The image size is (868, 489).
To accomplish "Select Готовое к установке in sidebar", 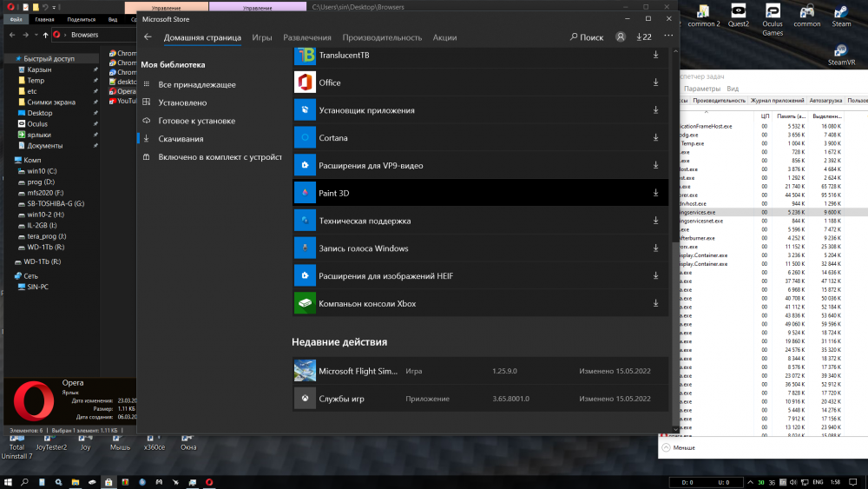I will click(x=196, y=121).
